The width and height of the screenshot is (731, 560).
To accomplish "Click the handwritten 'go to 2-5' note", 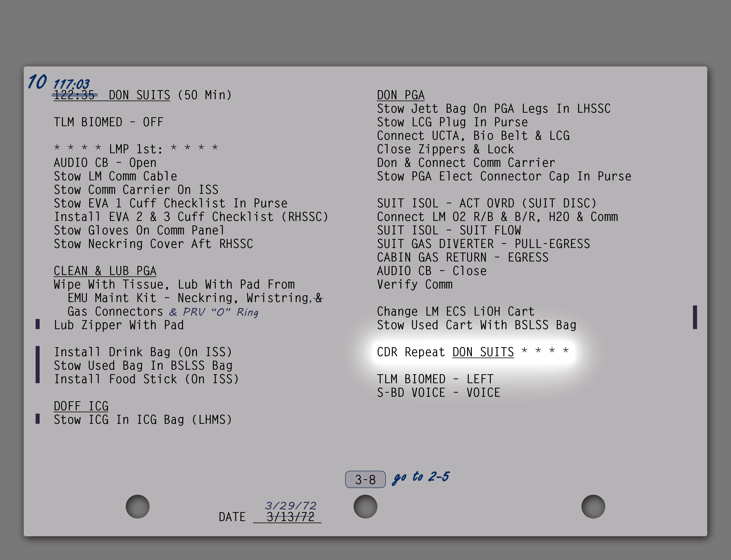I will click(421, 477).
